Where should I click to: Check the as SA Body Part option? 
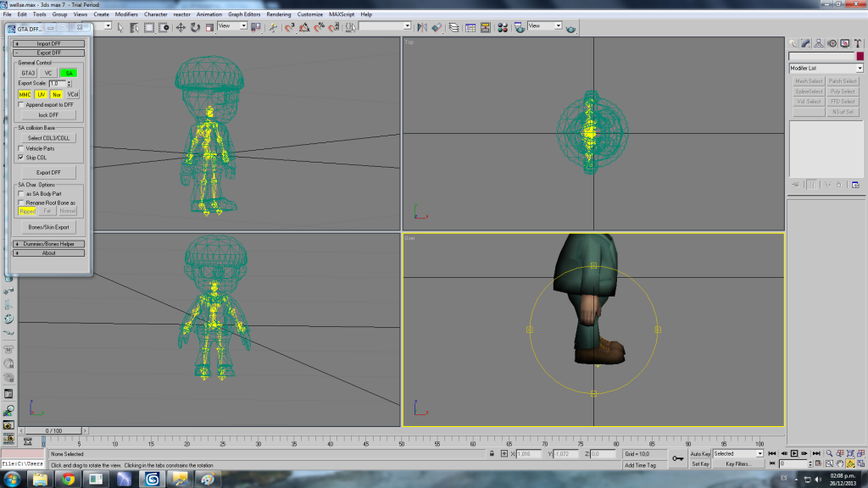click(x=21, y=194)
